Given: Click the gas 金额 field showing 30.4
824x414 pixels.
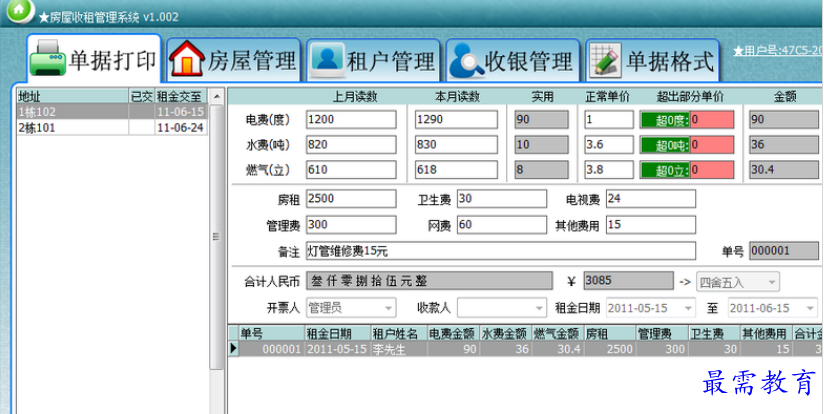Looking at the screenshot, I should (x=784, y=170).
